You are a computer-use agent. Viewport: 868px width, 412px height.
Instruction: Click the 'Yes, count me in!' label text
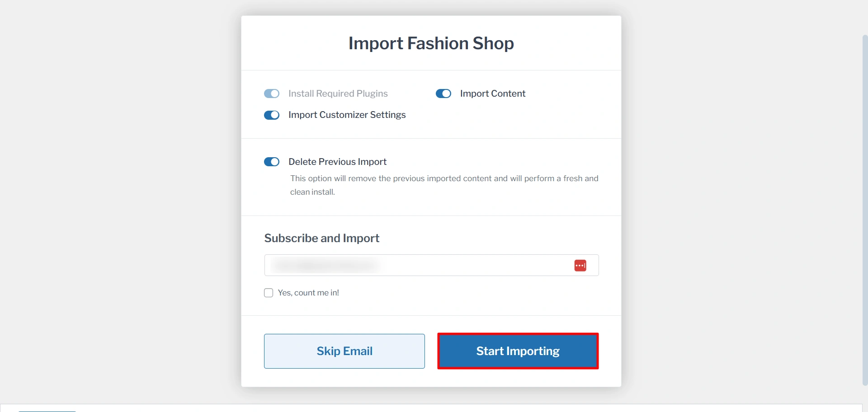click(308, 293)
